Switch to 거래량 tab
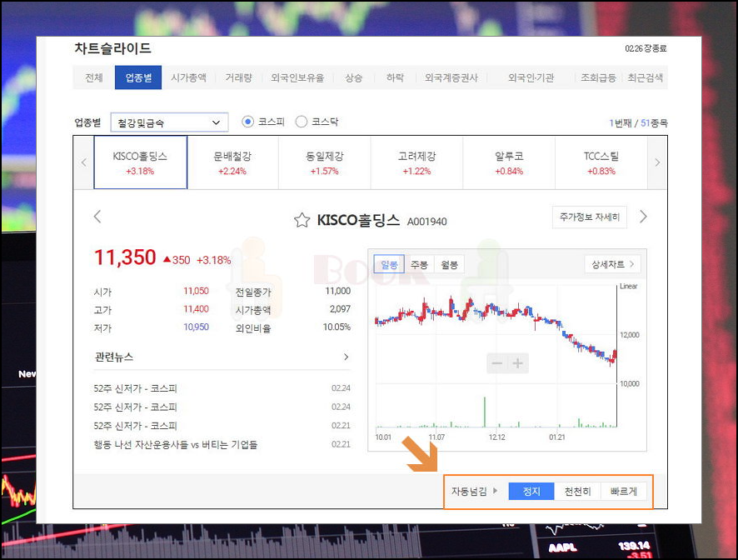The height and width of the screenshot is (560, 738). [x=238, y=77]
